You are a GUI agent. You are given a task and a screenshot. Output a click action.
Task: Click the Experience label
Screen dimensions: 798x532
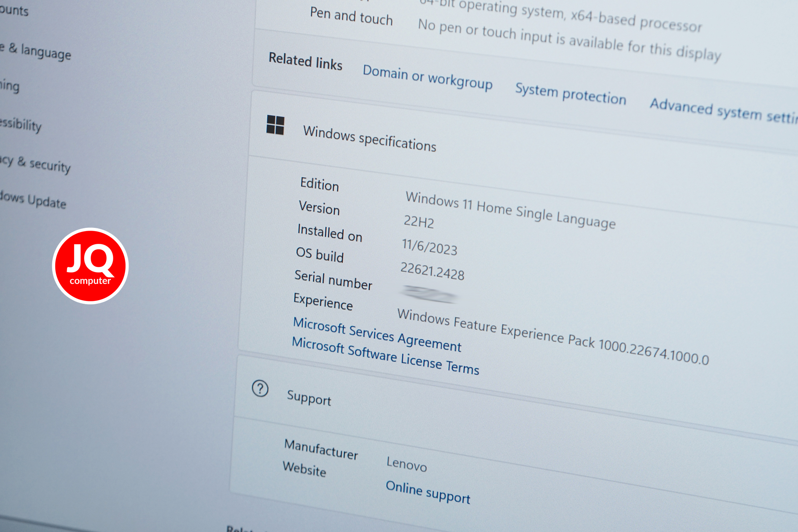click(323, 301)
